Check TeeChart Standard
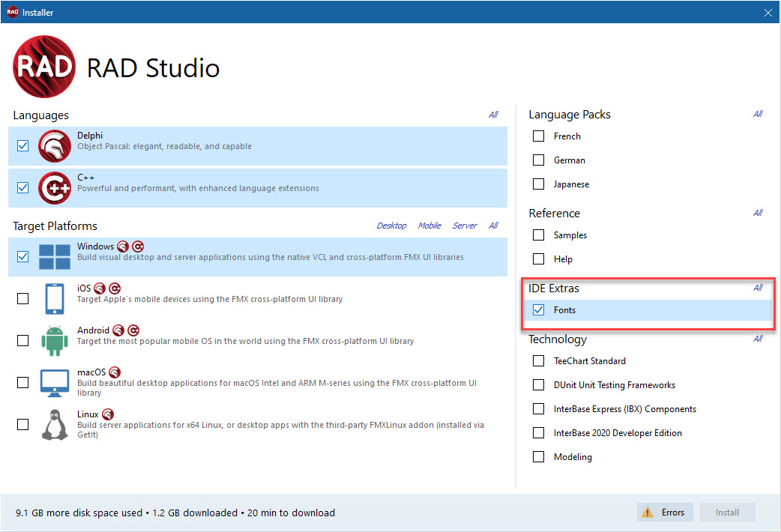The height and width of the screenshot is (532, 781). click(538, 360)
